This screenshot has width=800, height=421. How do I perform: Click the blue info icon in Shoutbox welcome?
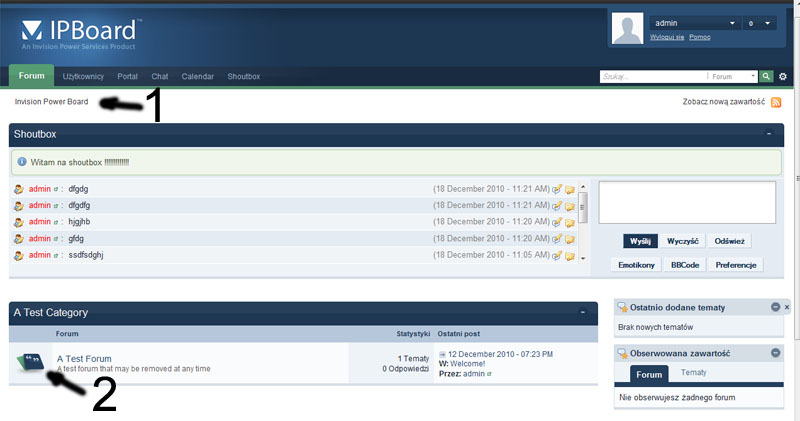click(22, 162)
